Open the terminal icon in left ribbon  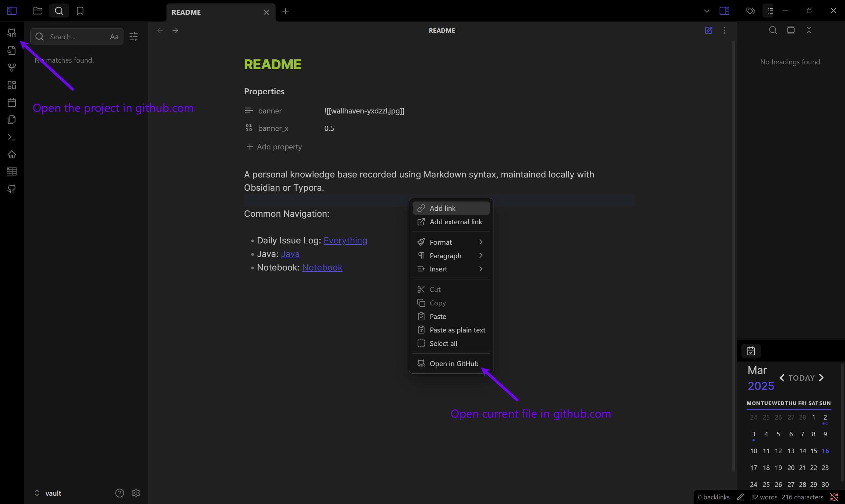click(12, 137)
